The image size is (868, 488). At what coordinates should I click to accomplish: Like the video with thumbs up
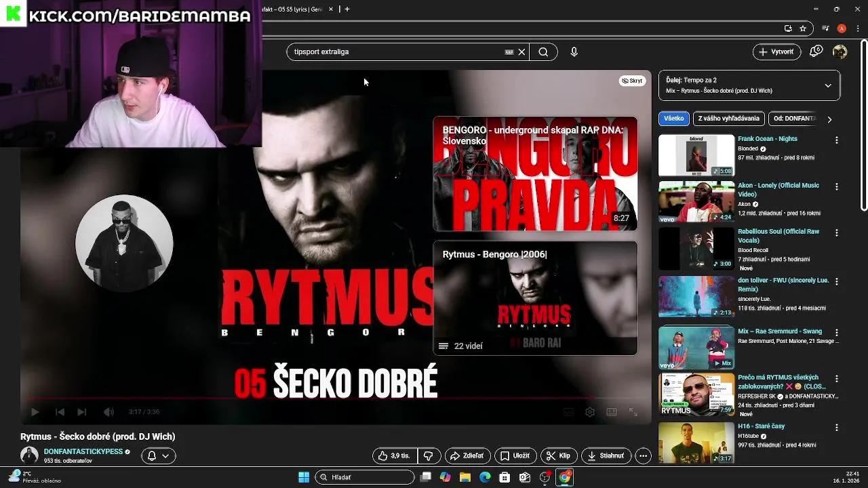click(395, 456)
